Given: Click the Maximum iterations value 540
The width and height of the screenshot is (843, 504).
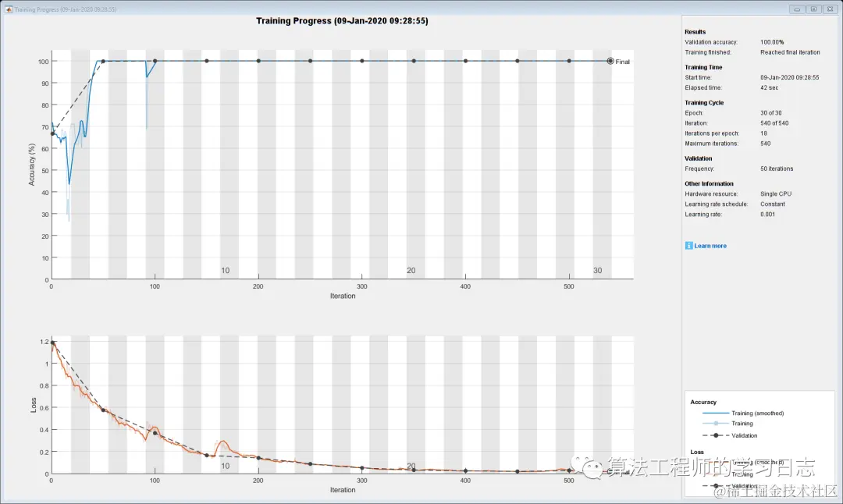Looking at the screenshot, I should pos(765,144).
